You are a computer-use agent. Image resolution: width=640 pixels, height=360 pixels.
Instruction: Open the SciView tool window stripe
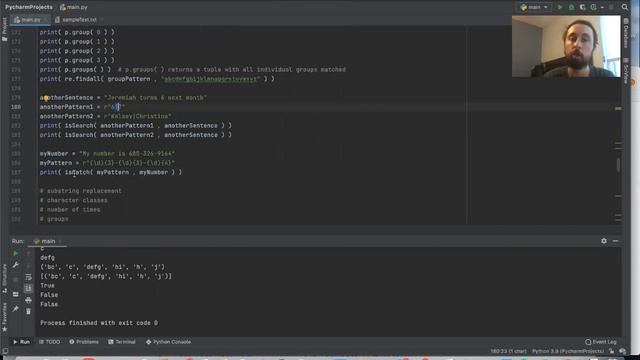(626, 70)
